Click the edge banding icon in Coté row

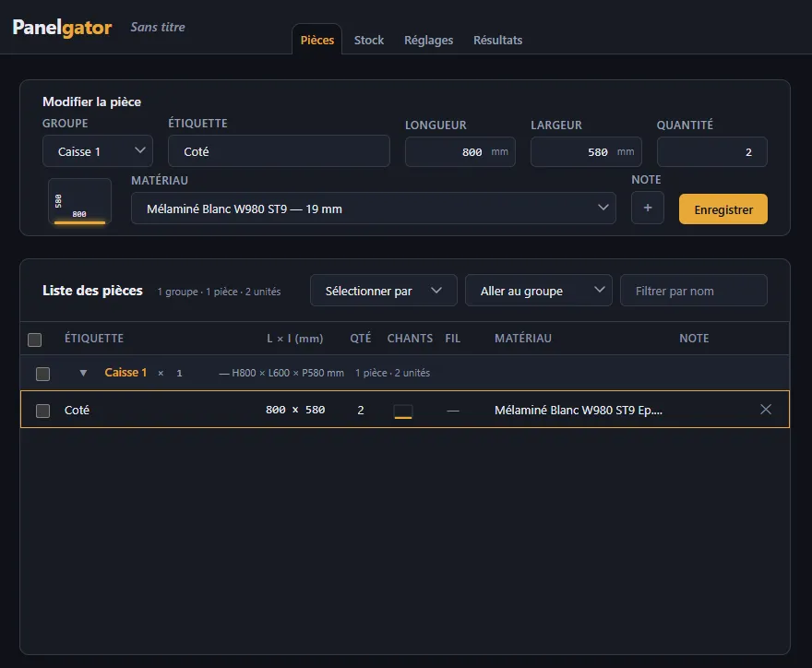point(403,412)
